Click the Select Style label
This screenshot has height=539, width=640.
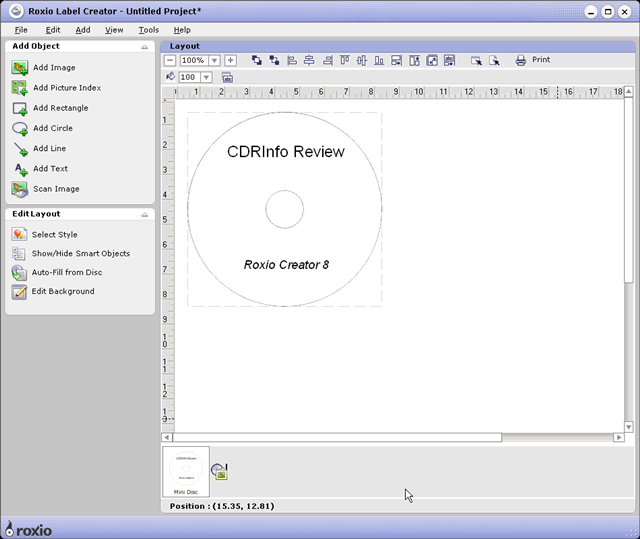[55, 235]
